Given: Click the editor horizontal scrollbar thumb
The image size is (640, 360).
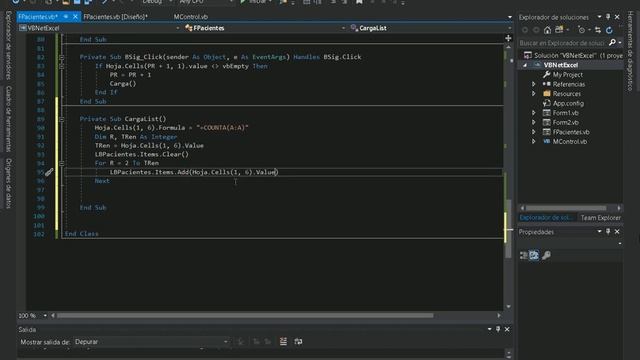Looking at the screenshot, I should tap(245, 316).
